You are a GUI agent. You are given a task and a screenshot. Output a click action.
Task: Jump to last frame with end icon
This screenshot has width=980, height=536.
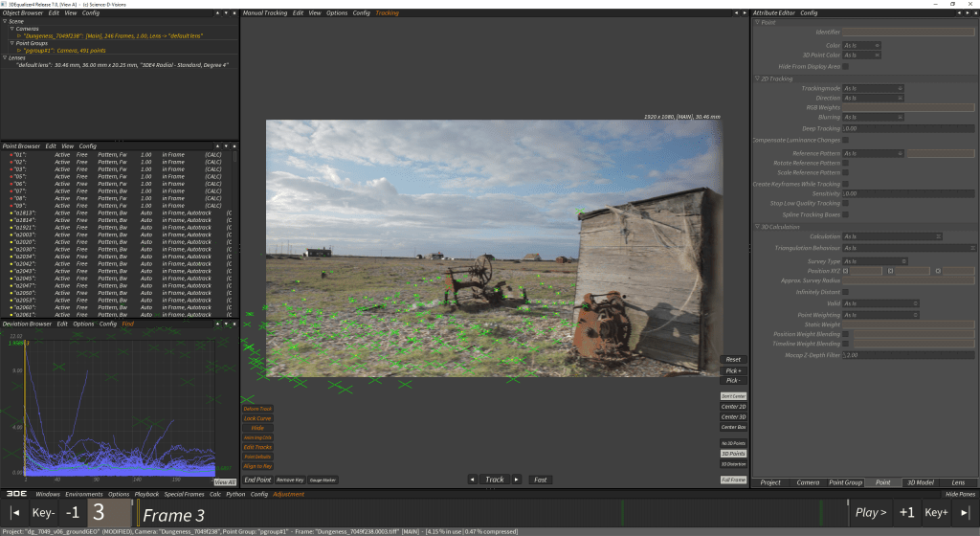pyautogui.click(x=966, y=512)
